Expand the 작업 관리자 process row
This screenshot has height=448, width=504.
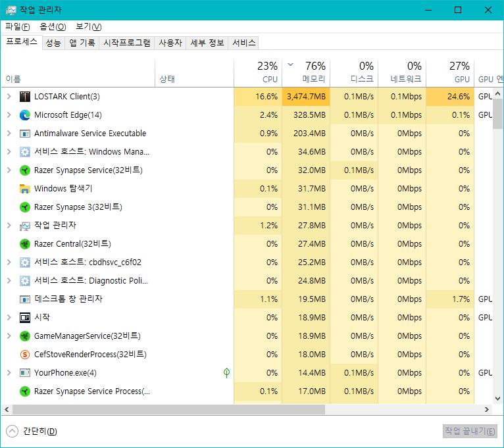[x=9, y=226]
